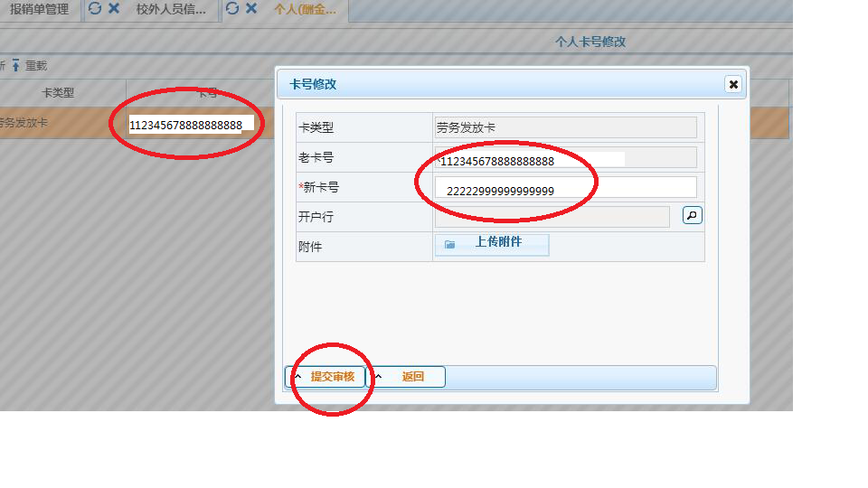Click the 卡类型 column header in grid
Screen dimensions: 868x488
(x=58, y=93)
